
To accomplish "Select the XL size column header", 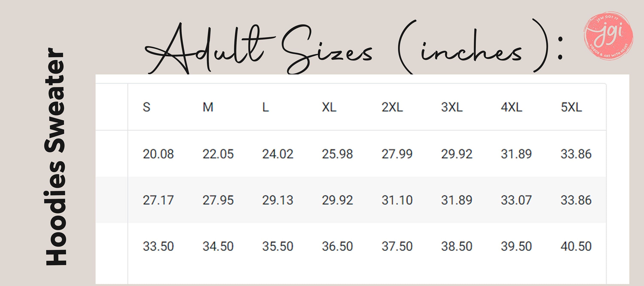I will coord(329,107).
